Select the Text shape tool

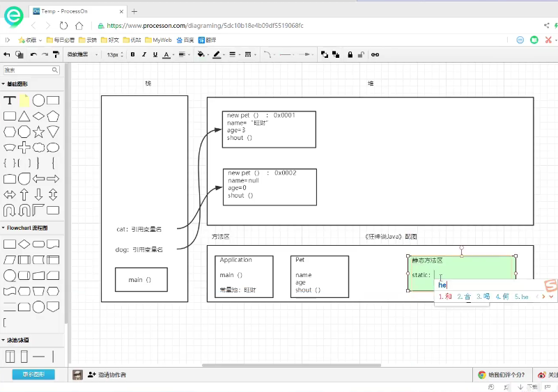point(10,101)
